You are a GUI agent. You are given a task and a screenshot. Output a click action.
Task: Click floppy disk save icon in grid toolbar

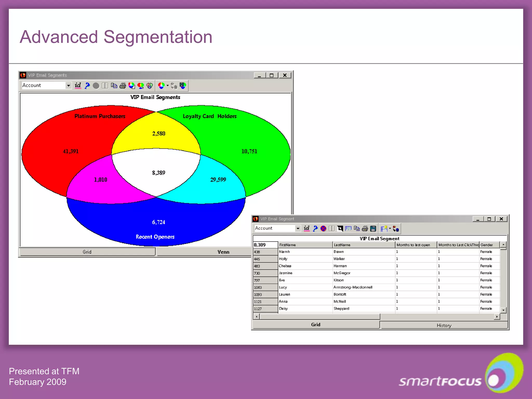[x=373, y=229]
